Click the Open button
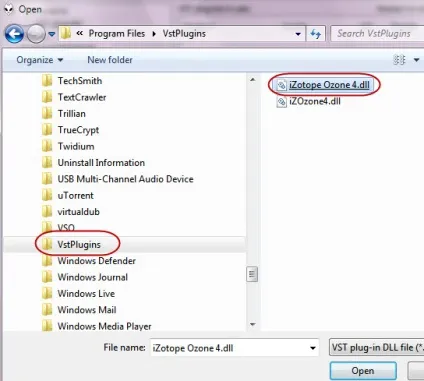This screenshot has width=424, height=381. click(x=363, y=371)
